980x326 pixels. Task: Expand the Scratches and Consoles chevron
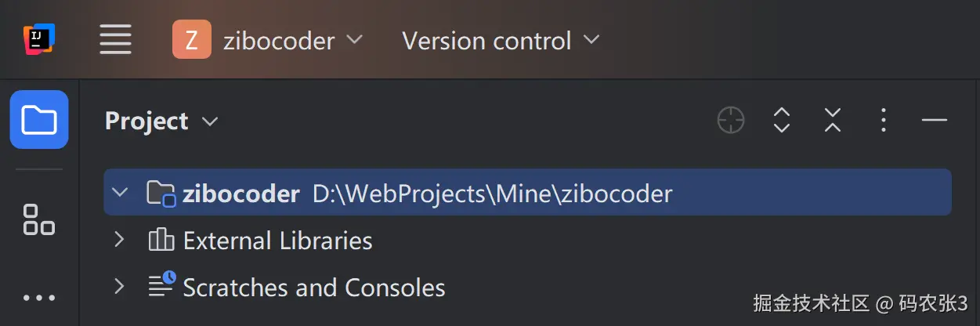pos(120,286)
